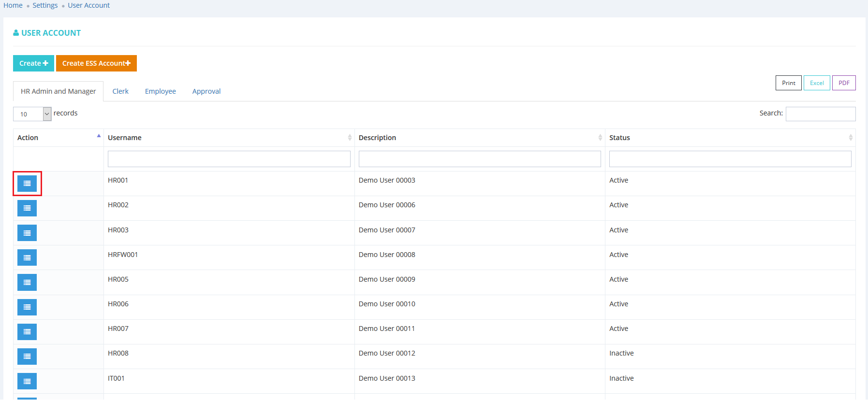The image size is (868, 400).
Task: Sort table by Username column
Action: click(228, 138)
